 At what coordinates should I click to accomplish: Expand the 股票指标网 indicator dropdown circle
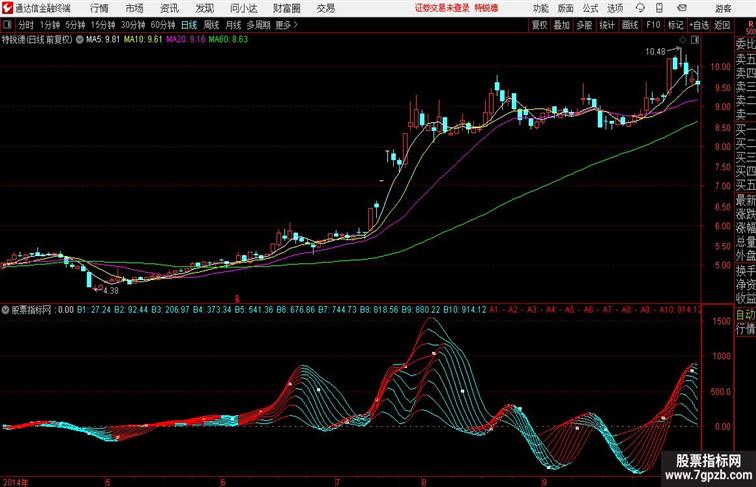pyautogui.click(x=5, y=310)
